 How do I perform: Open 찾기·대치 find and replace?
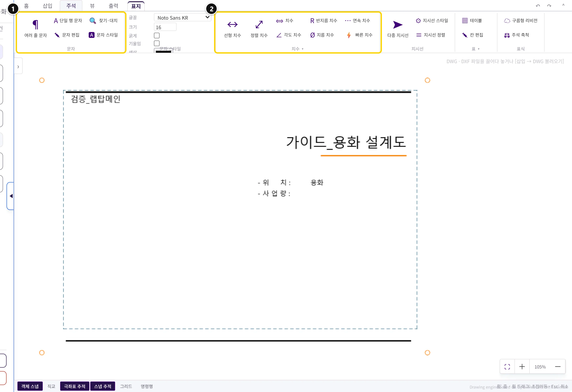coord(103,21)
